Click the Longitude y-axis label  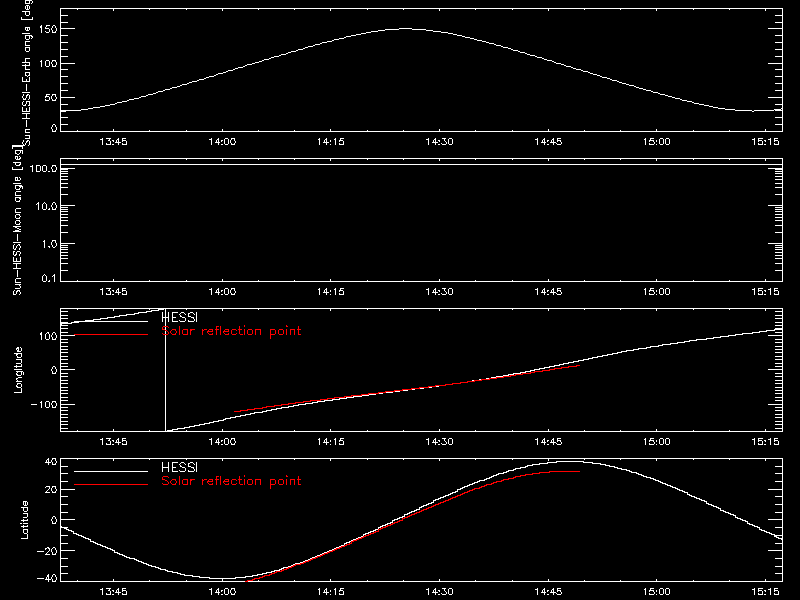[18, 370]
